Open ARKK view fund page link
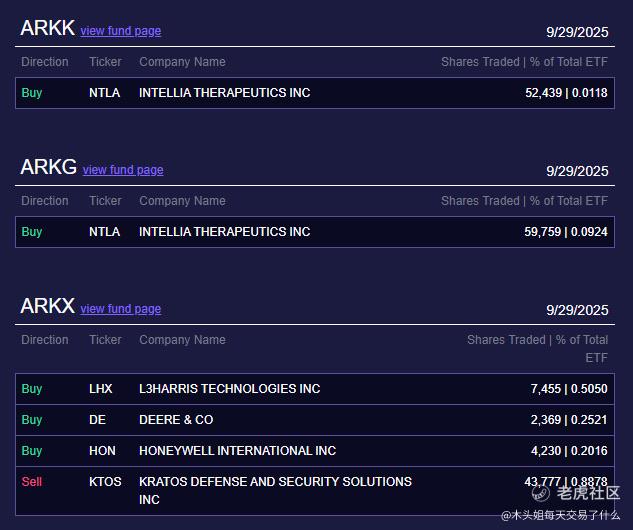 coord(120,31)
